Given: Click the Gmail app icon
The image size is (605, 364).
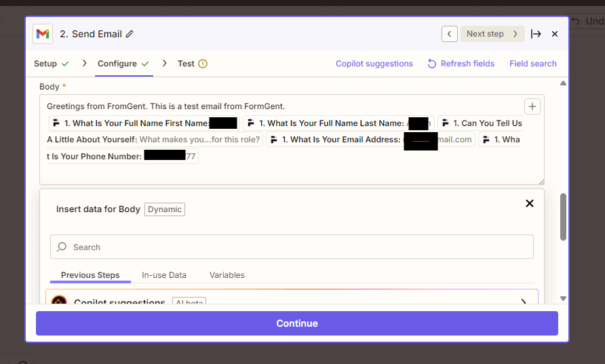Looking at the screenshot, I should pos(43,34).
